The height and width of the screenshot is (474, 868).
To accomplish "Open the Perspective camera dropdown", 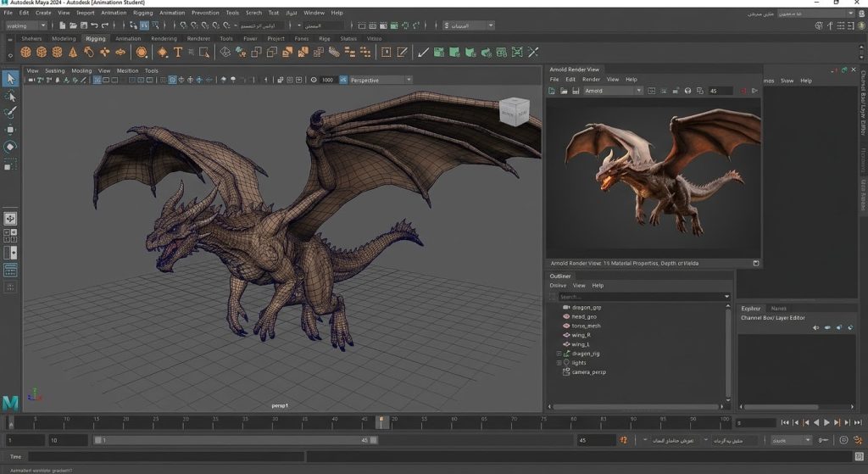I will [x=381, y=81].
